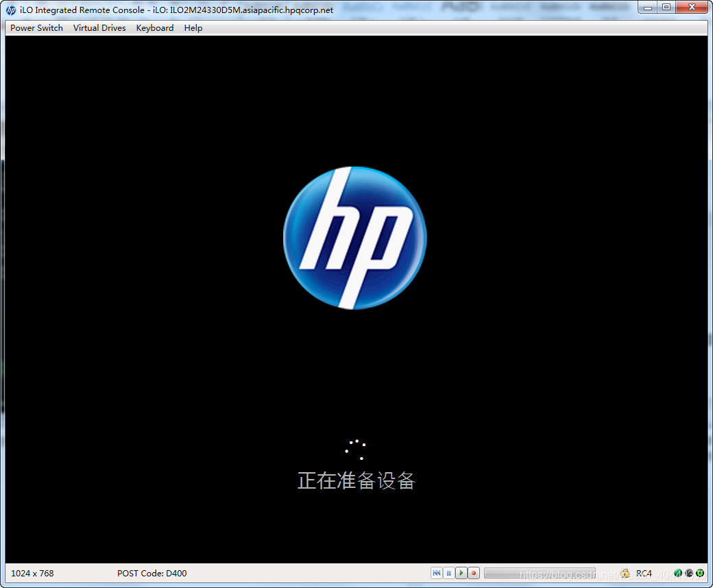
Task: Click the gray UID status indicator
Action: pyautogui.click(x=689, y=573)
